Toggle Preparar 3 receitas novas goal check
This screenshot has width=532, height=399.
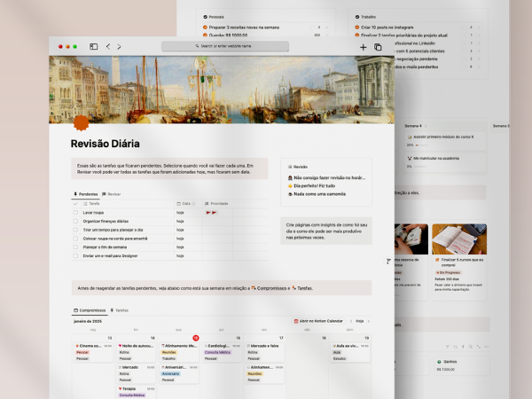(x=205, y=27)
